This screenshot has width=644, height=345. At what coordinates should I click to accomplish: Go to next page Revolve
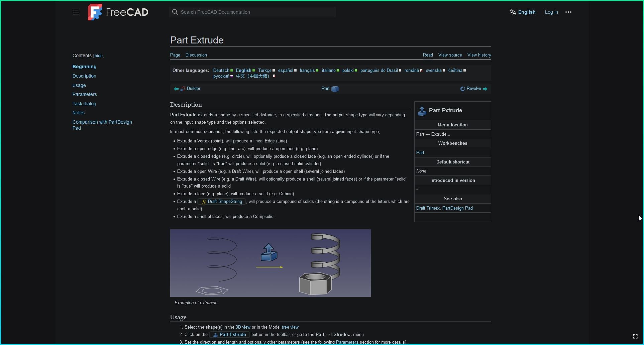click(x=474, y=89)
